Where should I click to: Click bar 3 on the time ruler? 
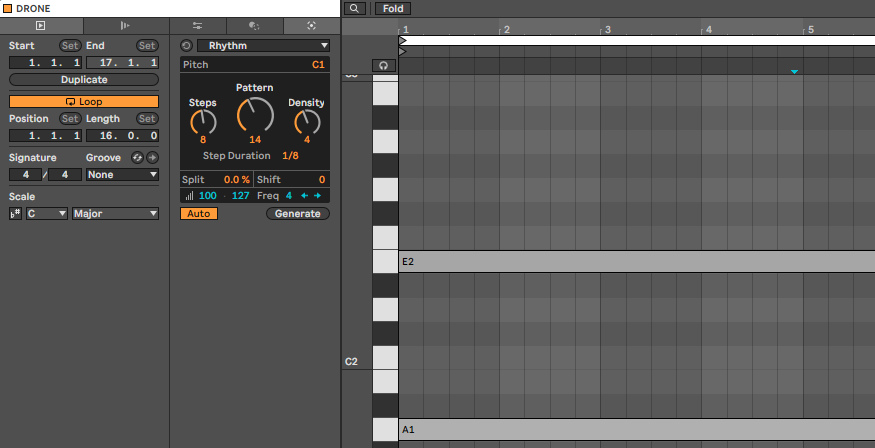(x=608, y=30)
